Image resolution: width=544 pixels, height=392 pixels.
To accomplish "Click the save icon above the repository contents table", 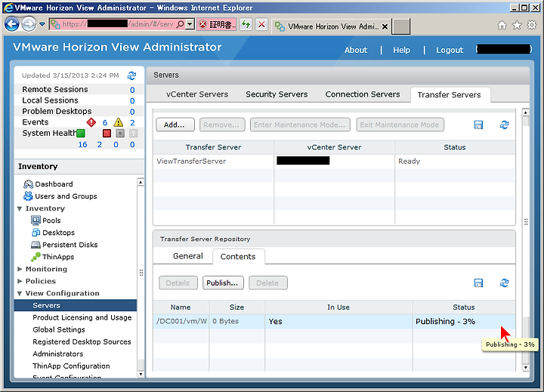I will (x=478, y=283).
